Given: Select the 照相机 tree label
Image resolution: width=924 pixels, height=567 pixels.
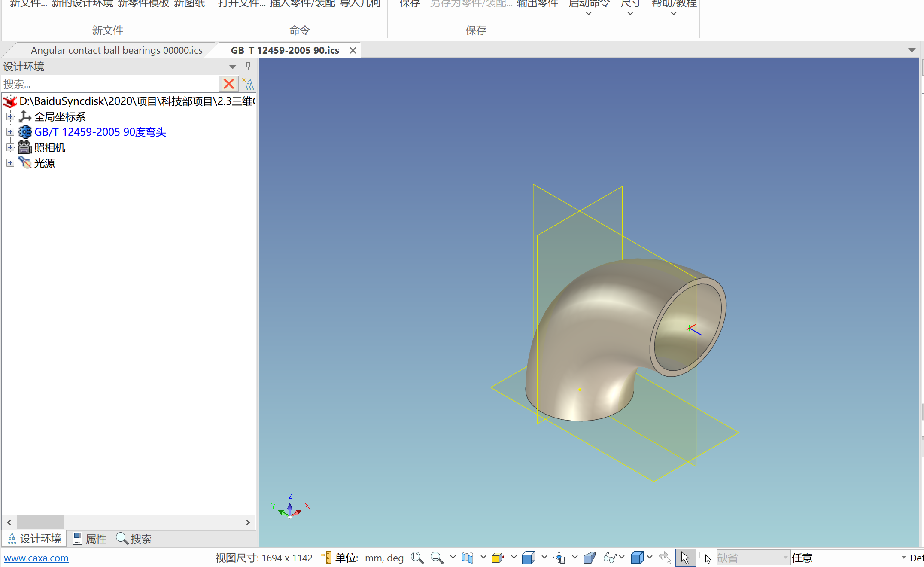Looking at the screenshot, I should coord(50,147).
